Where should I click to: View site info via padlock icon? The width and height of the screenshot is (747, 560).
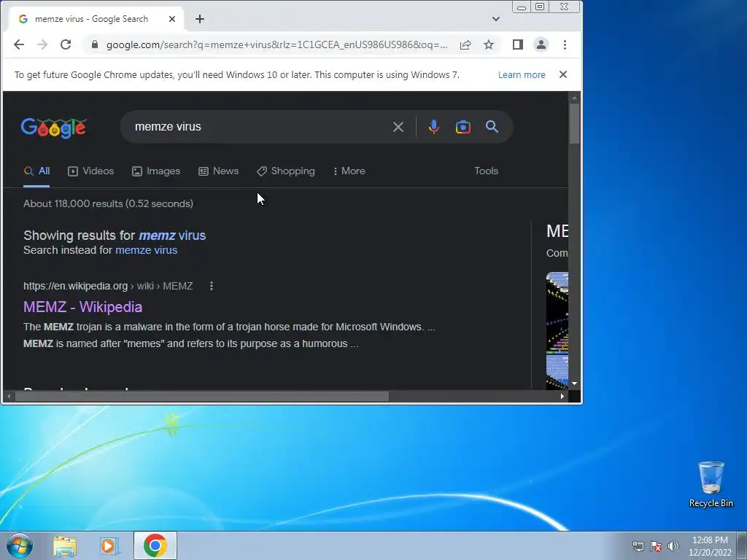95,44
